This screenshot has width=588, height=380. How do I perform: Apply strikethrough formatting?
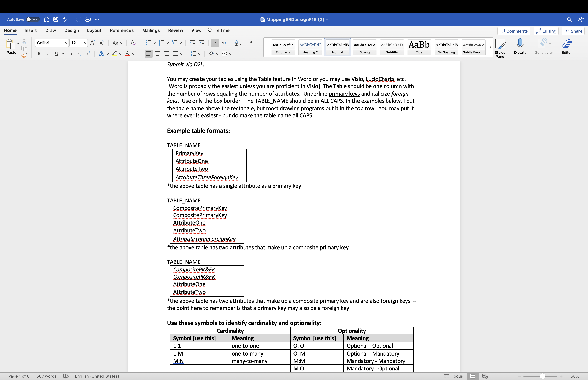[x=70, y=54]
